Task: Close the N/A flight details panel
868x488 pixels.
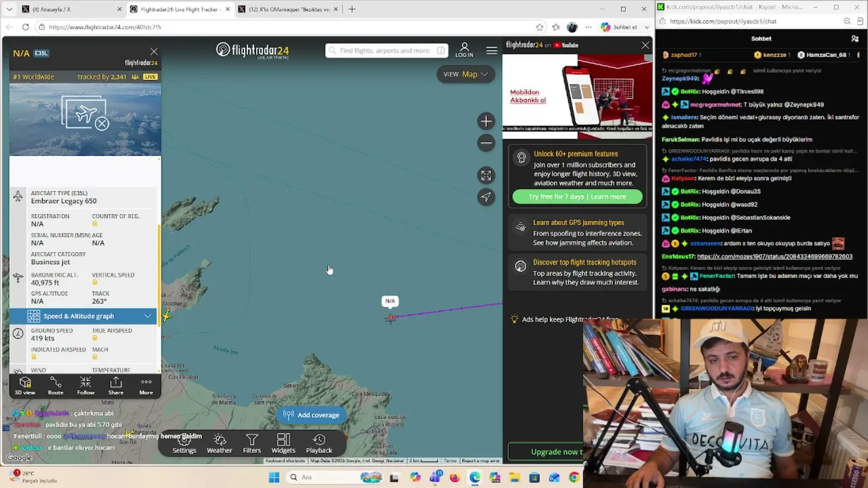Action: click(154, 52)
